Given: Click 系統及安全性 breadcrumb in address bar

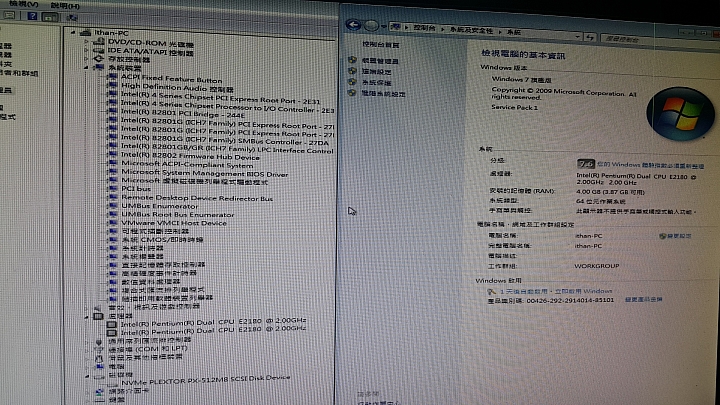Looking at the screenshot, I should [471, 30].
